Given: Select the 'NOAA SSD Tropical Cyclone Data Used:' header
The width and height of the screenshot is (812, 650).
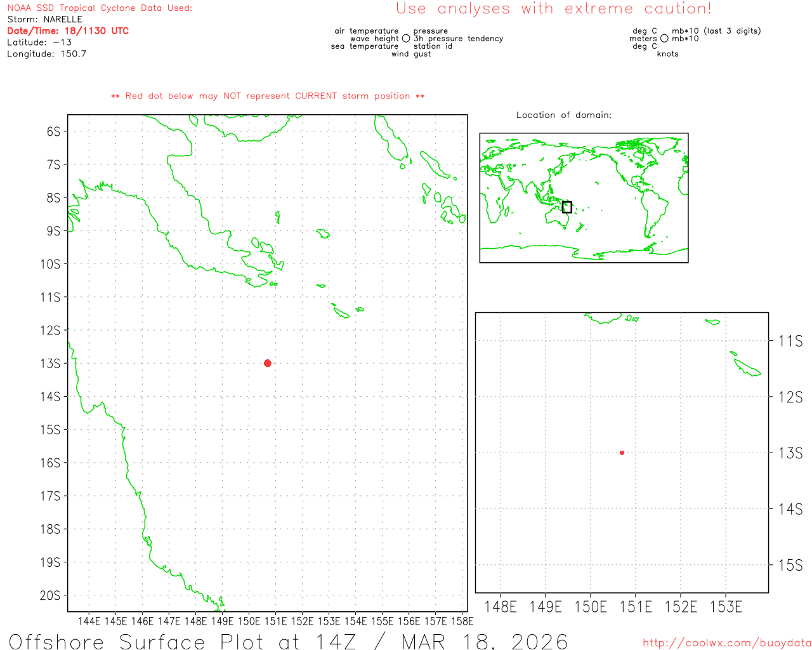Looking at the screenshot, I should (x=100, y=8).
